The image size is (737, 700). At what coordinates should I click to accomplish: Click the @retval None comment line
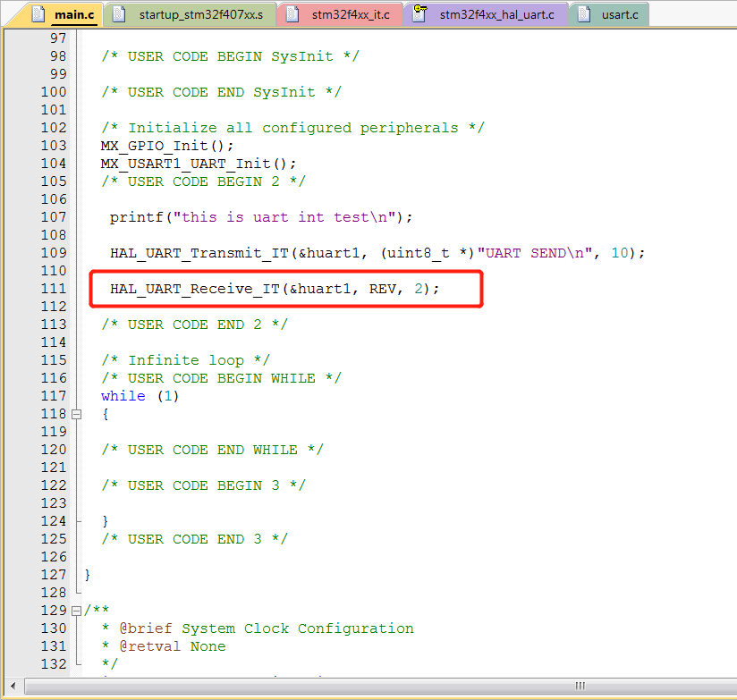click(164, 646)
